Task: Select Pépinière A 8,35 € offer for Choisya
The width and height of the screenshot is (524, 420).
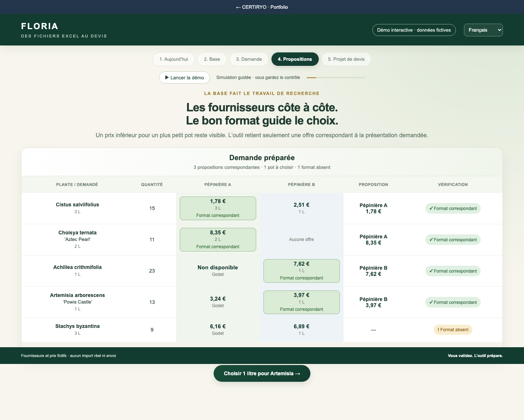Action: click(218, 239)
